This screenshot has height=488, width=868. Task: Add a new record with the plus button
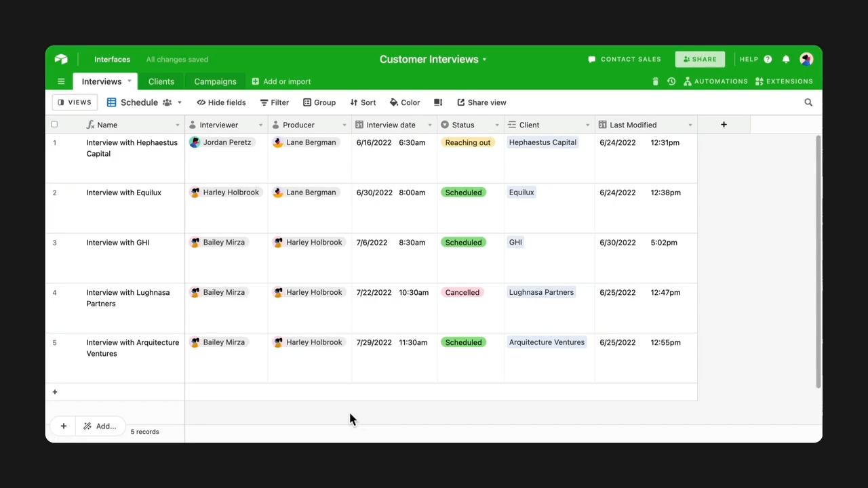pos(55,392)
